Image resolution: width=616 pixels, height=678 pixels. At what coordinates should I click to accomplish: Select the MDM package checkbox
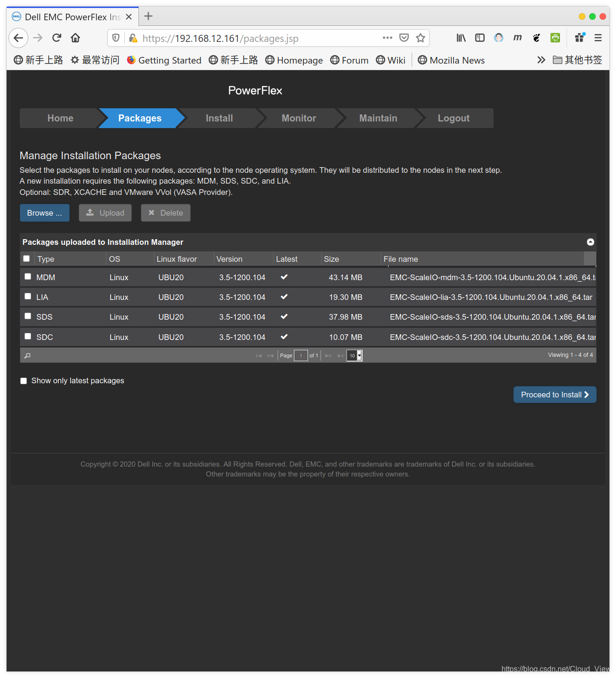28,276
